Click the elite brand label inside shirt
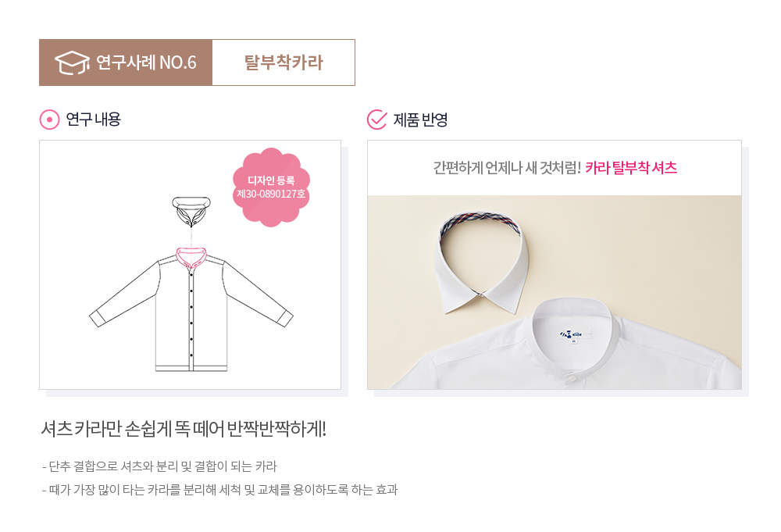Image resolution: width=781 pixels, height=532 pixels. tap(572, 334)
